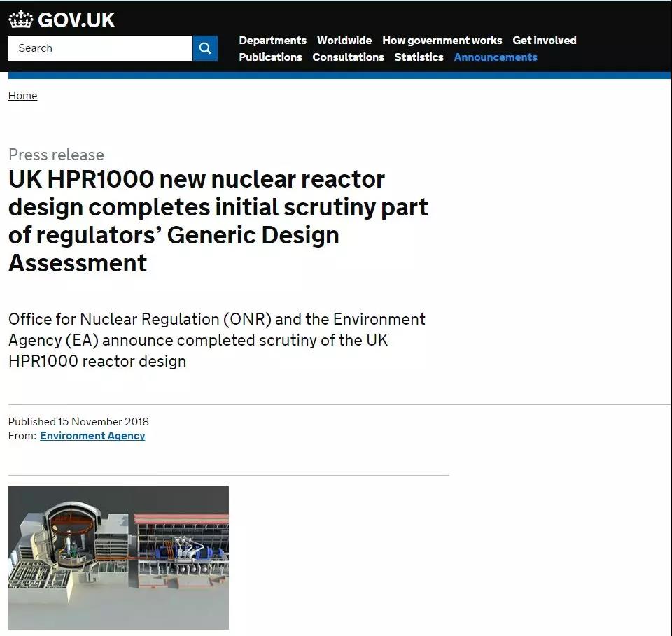Click the 'Press release' label

tap(56, 155)
